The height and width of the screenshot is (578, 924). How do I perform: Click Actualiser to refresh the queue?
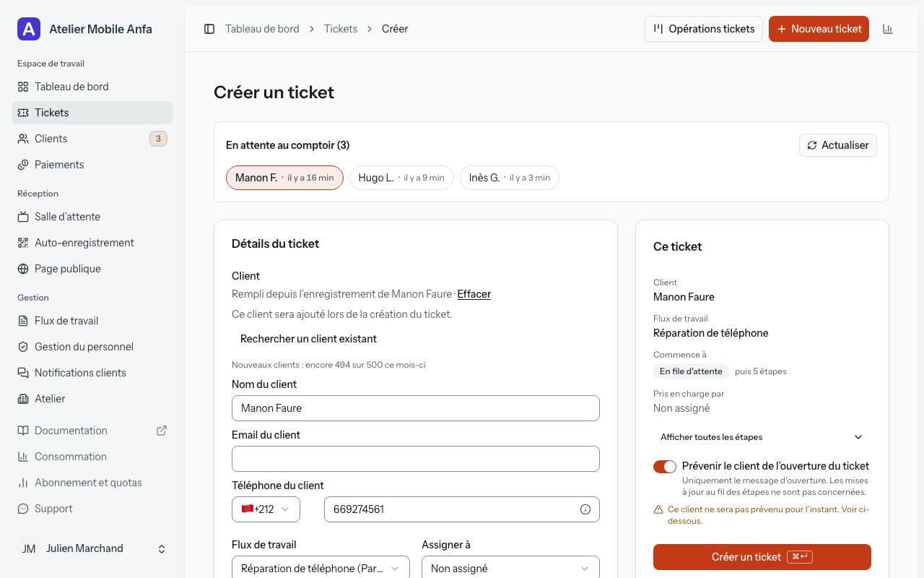tap(838, 145)
